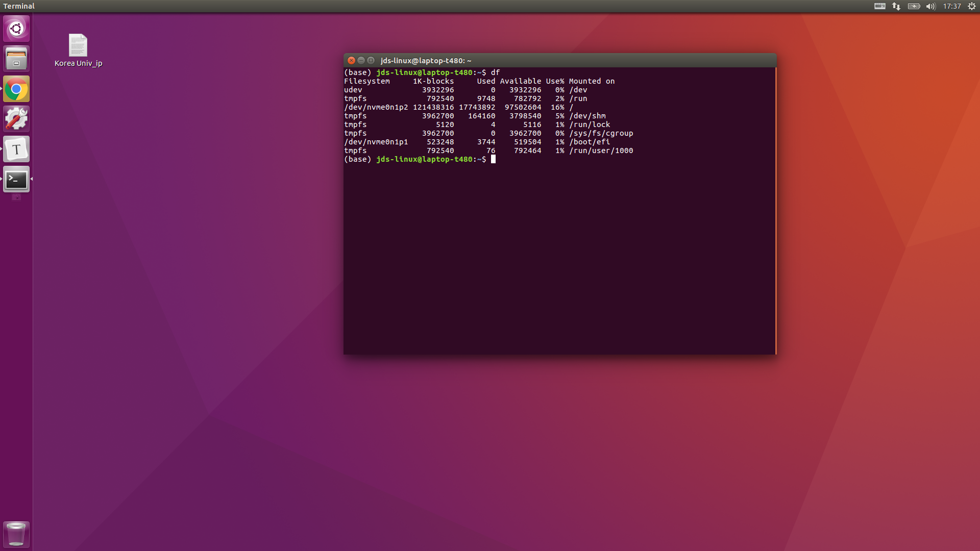Select the Terminal icon in the launcher

pos(16,179)
